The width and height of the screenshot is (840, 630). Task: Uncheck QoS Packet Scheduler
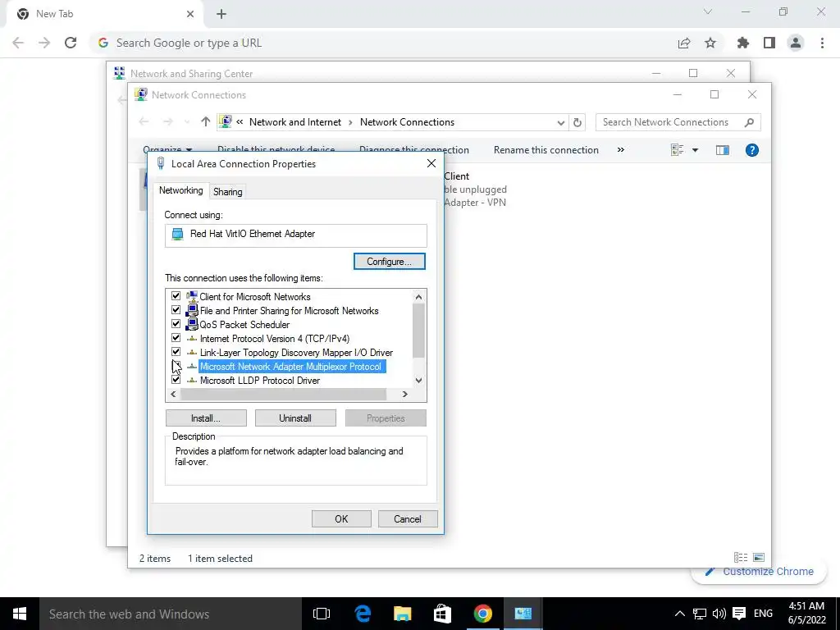pos(176,323)
